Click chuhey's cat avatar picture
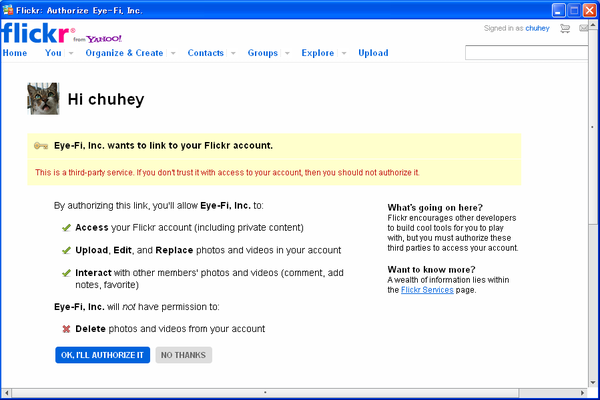This screenshot has width=600, height=400. click(x=43, y=98)
